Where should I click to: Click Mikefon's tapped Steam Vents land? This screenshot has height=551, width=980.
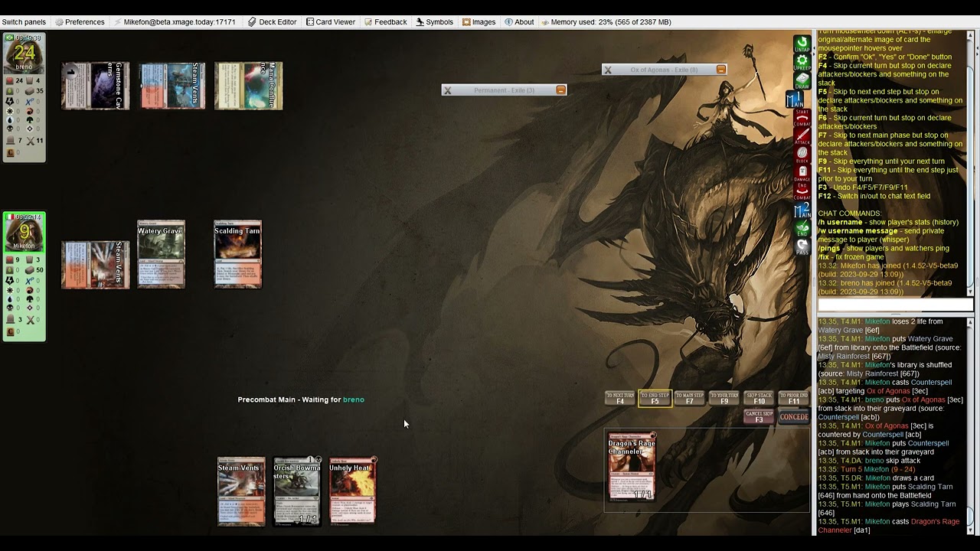(96, 265)
